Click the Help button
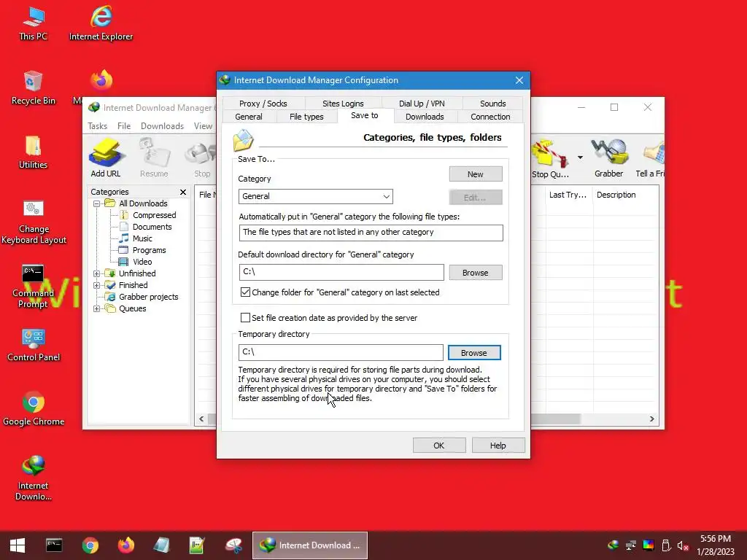This screenshot has width=747, height=560. click(x=498, y=446)
